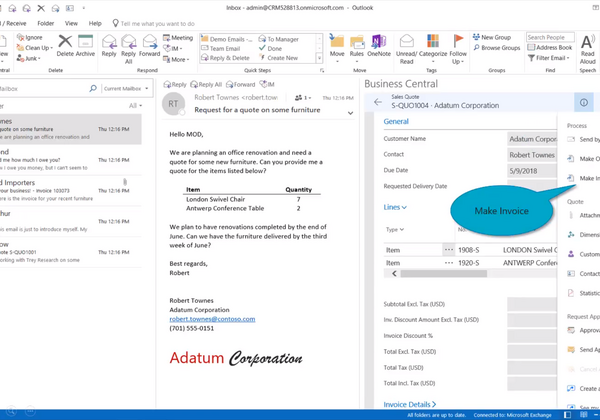The width and height of the screenshot is (600, 420).
Task: Delete the selected email with the Delete icon
Action: (x=65, y=41)
